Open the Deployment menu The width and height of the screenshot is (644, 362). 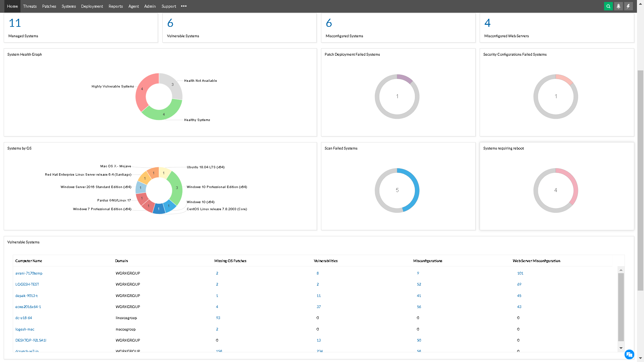coord(92,6)
